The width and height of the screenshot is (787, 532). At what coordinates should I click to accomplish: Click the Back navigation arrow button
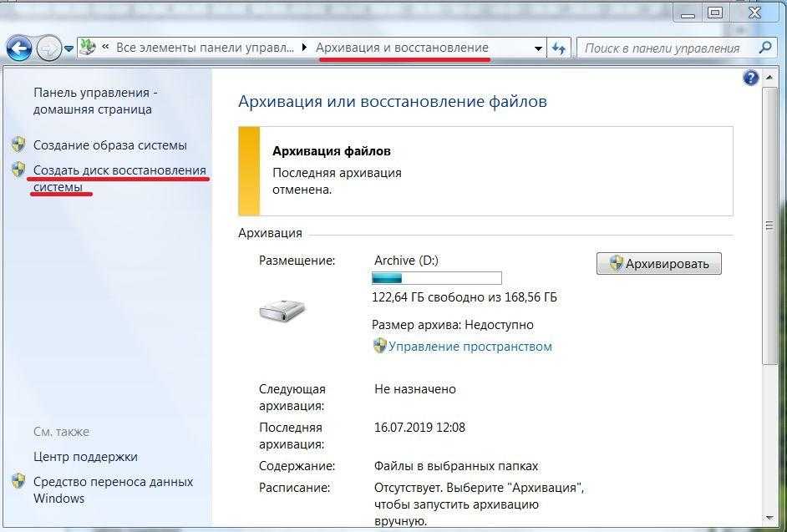pos(19,48)
